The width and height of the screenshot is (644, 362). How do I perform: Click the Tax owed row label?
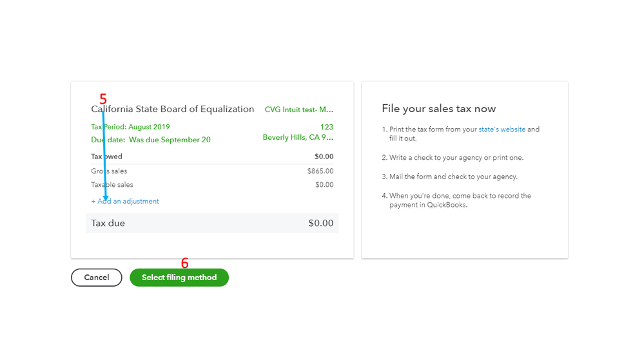pyautogui.click(x=107, y=157)
